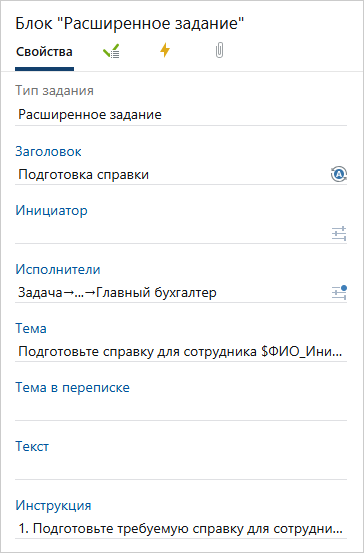Screen dimensions: 364x553
Task: Click the Инициатор label link
Action: [x=51, y=211]
